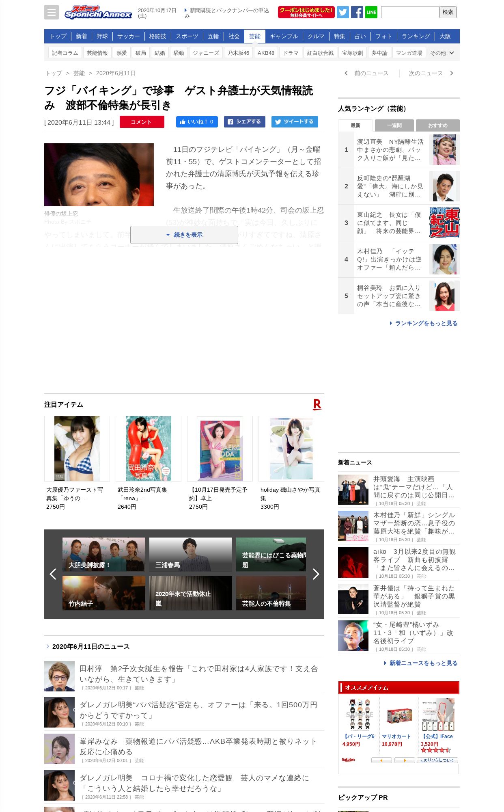Viewport: 504px width, 812px height.
Task: Open 田村淳 第2子次女誕生 article
Action: coord(184,676)
